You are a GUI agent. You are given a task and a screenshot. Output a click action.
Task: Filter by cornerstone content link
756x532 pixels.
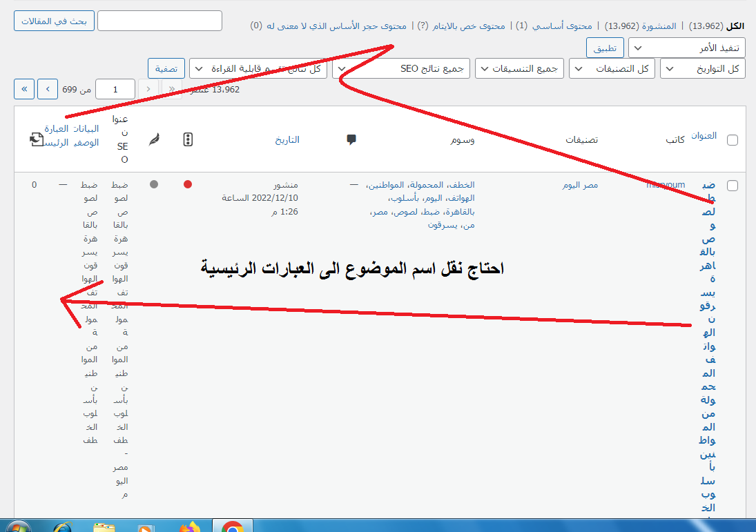pos(560,26)
